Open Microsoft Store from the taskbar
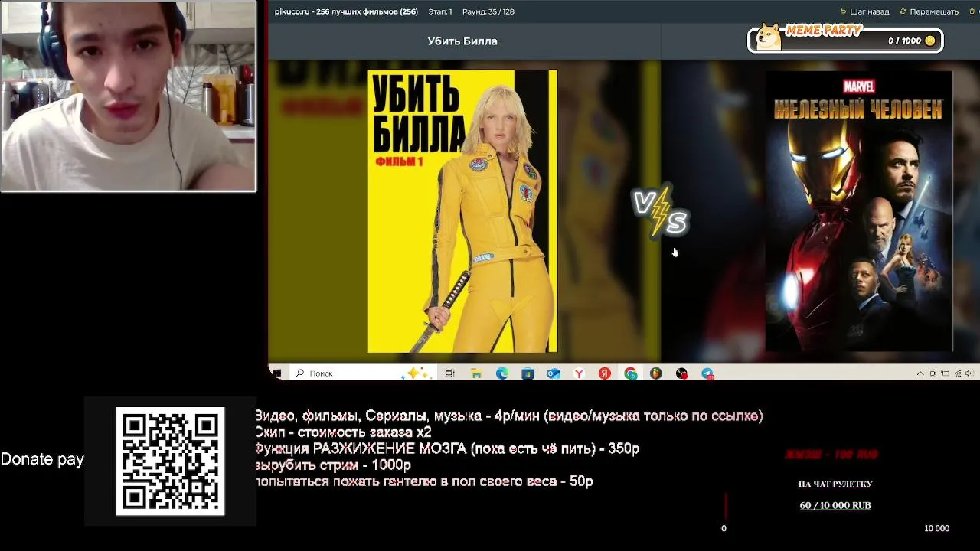Image resolution: width=980 pixels, height=551 pixels. point(528,373)
